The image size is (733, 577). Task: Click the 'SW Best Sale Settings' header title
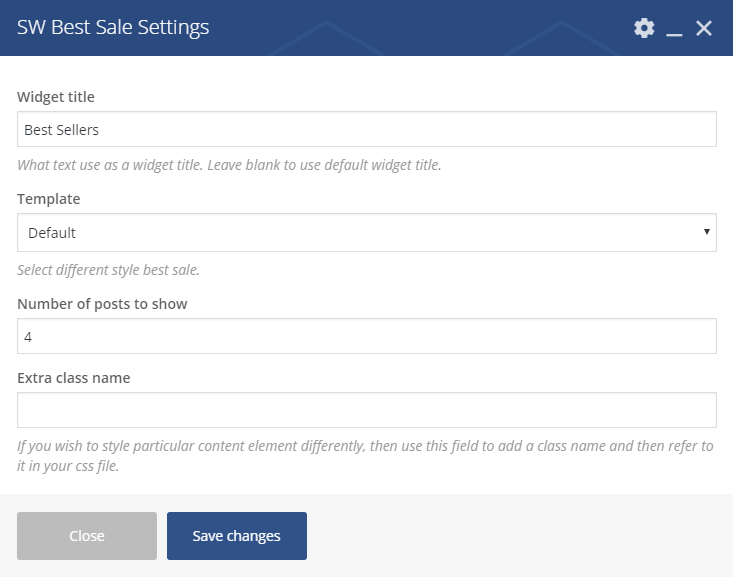[113, 28]
